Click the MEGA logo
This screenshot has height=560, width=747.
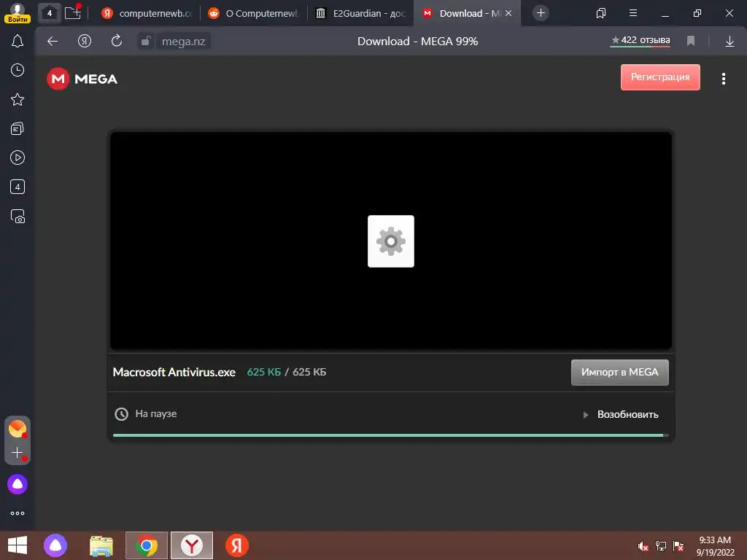click(x=82, y=79)
